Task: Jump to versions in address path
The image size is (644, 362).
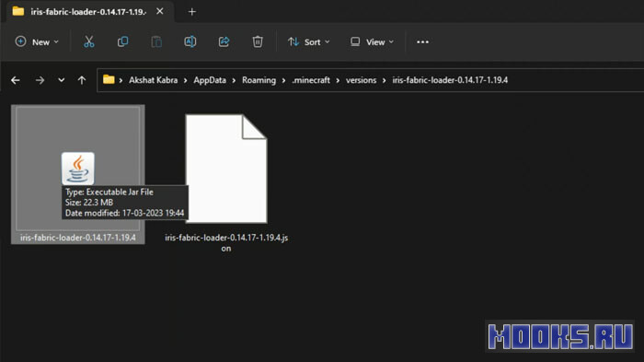Action: coord(361,80)
